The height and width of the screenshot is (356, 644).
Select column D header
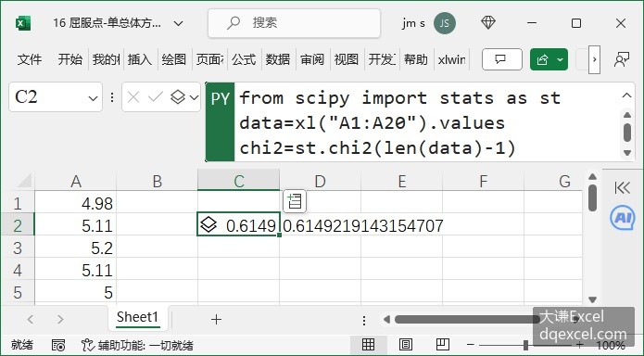pyautogui.click(x=320, y=181)
